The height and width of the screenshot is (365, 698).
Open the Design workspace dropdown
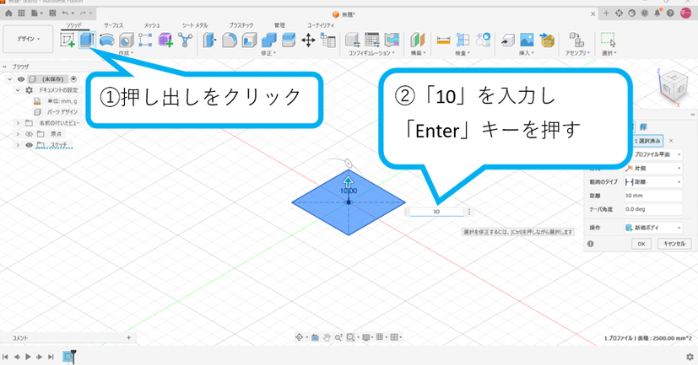pos(28,39)
